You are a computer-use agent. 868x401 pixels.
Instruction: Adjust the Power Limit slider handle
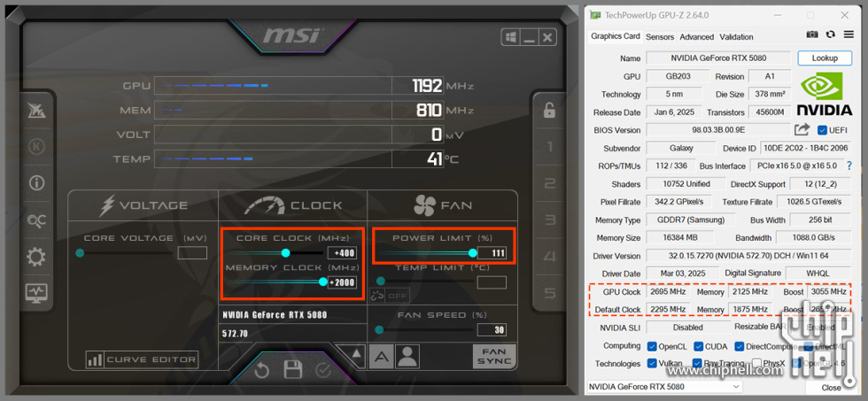click(x=473, y=253)
